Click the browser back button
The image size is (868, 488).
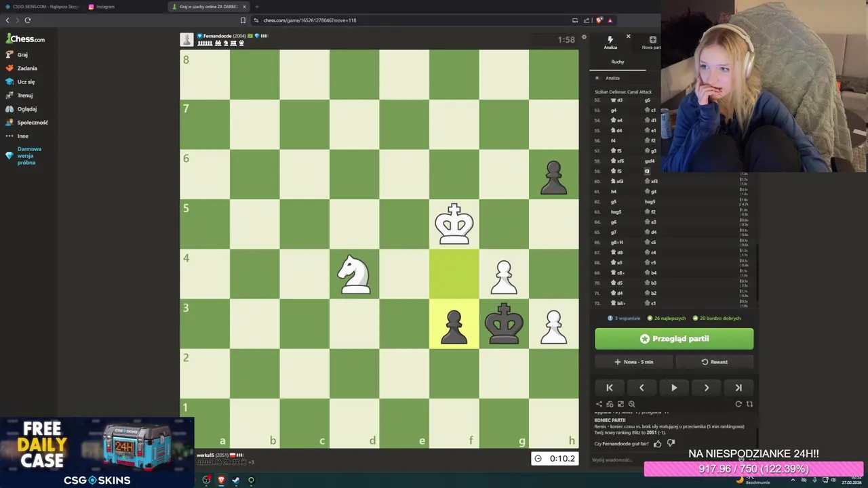tap(7, 20)
